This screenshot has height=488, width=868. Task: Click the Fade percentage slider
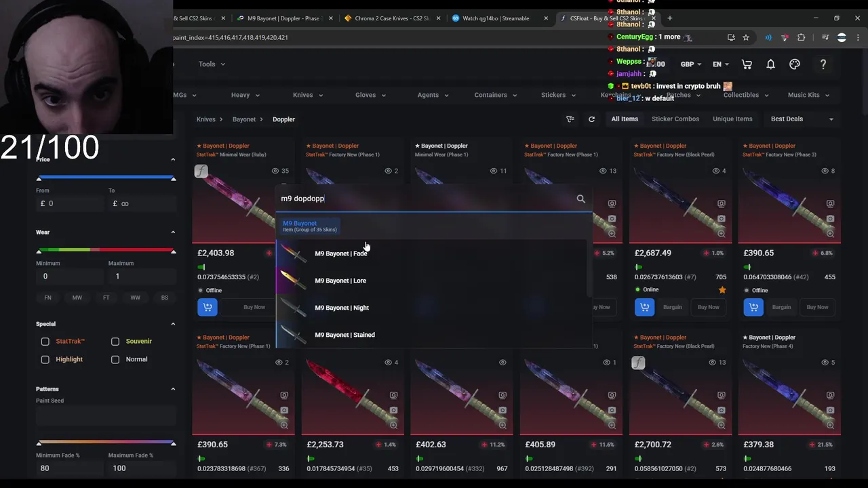pyautogui.click(x=106, y=443)
